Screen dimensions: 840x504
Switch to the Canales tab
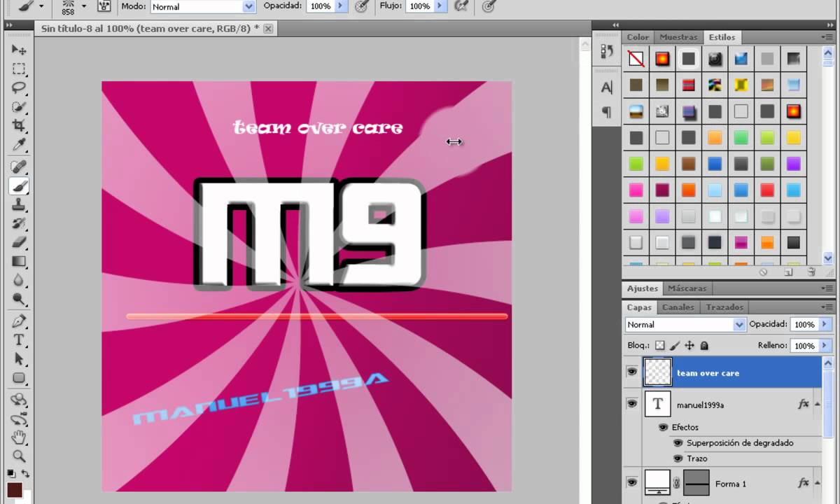pos(678,307)
